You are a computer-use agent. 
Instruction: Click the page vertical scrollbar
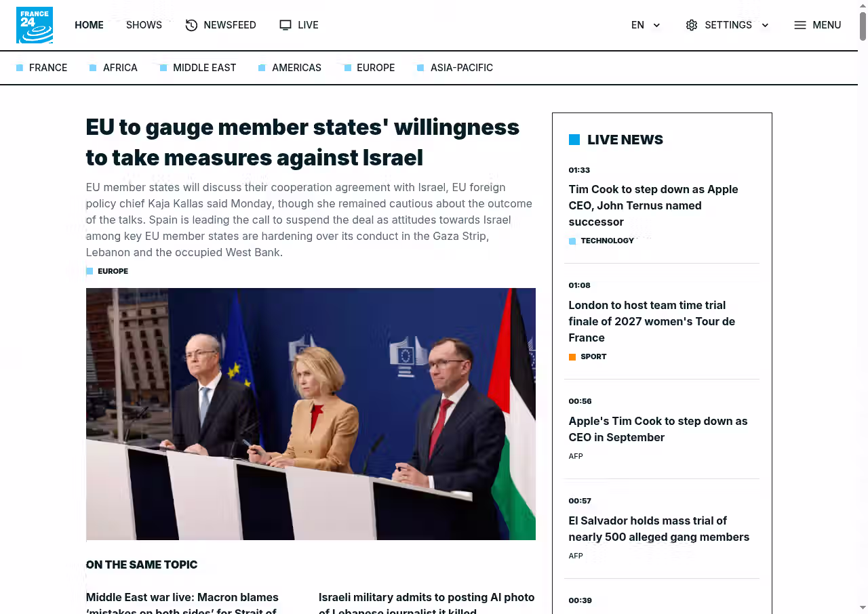(863, 305)
